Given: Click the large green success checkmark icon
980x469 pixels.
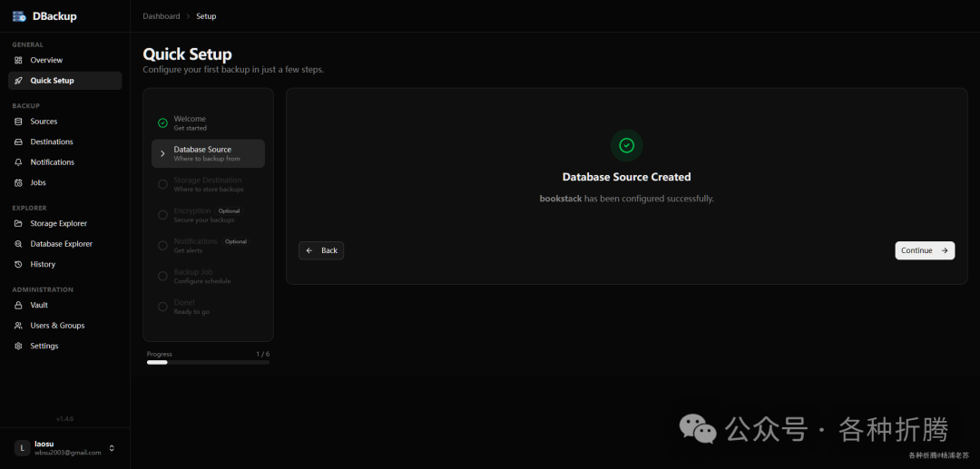Looking at the screenshot, I should (626, 145).
